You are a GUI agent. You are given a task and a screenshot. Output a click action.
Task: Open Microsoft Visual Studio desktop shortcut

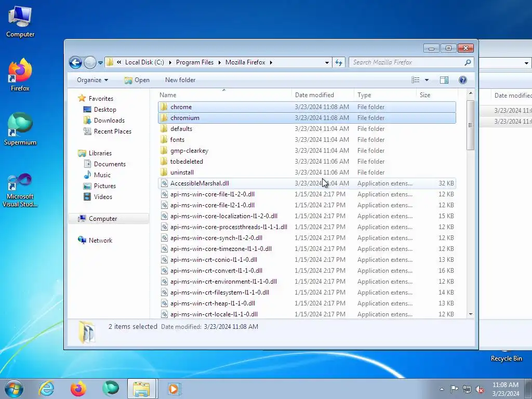(20, 190)
